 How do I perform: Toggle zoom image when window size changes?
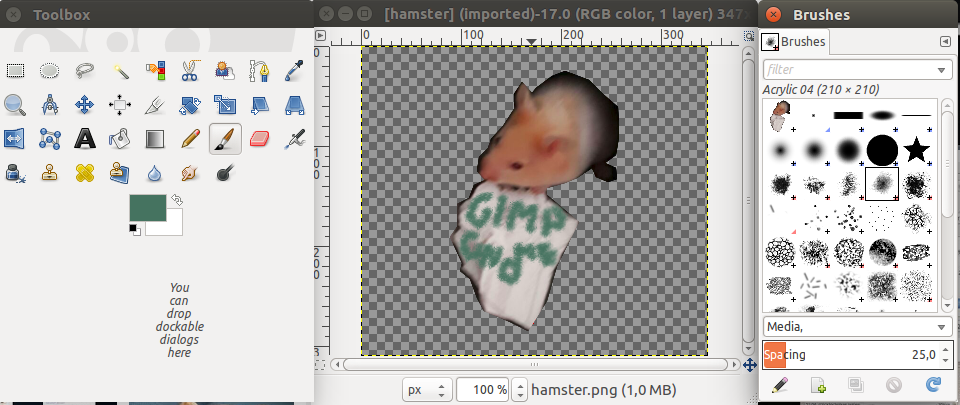(x=749, y=36)
